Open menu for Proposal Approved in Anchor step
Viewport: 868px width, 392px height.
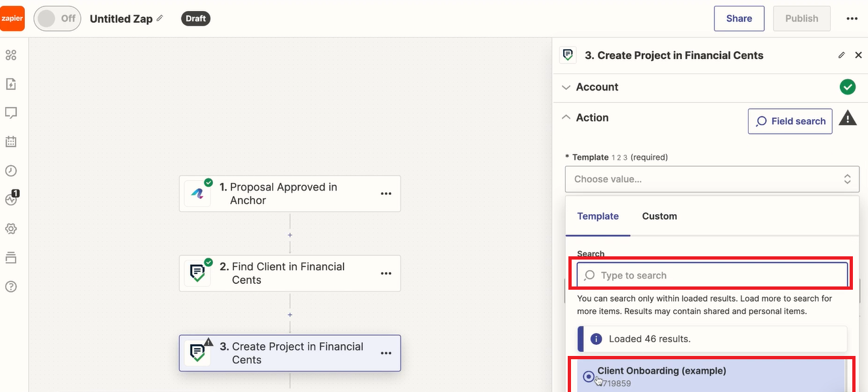pyautogui.click(x=386, y=193)
